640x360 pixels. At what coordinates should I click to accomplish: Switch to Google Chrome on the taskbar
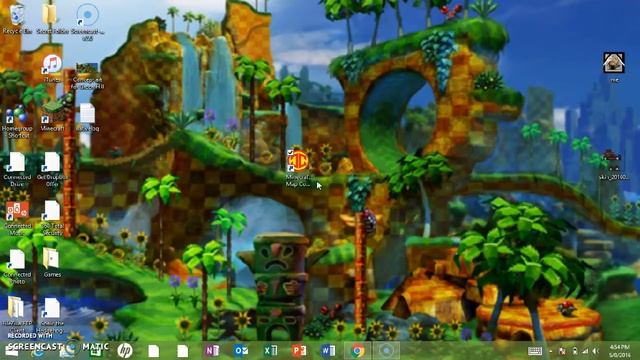pos(358,351)
